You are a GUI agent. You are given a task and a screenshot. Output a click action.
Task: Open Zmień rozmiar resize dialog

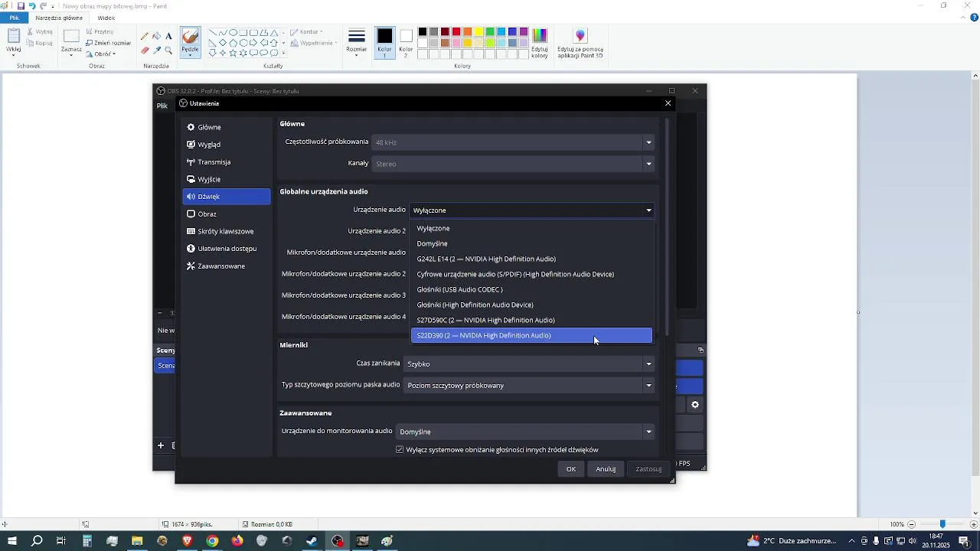click(x=109, y=43)
